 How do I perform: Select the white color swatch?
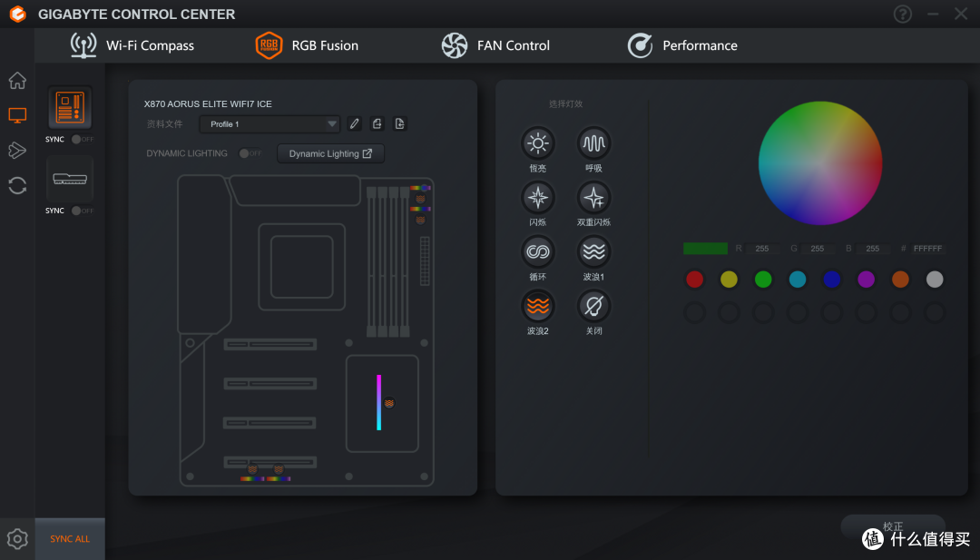point(935,280)
